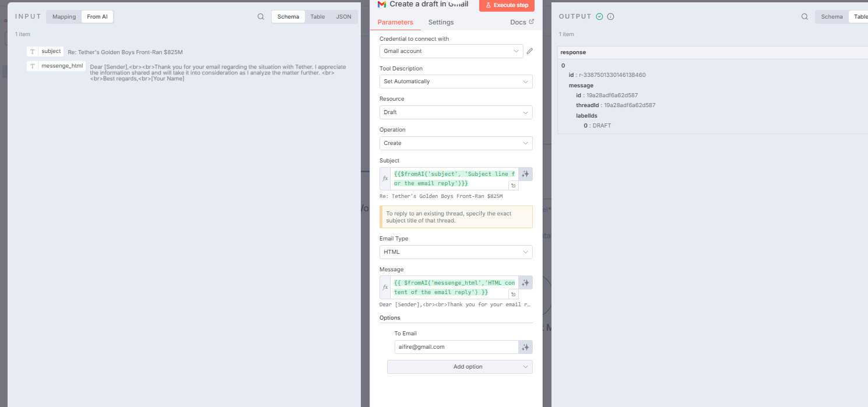Open the Gmail account credential dropdown
Image resolution: width=868 pixels, height=407 pixels.
(451, 51)
